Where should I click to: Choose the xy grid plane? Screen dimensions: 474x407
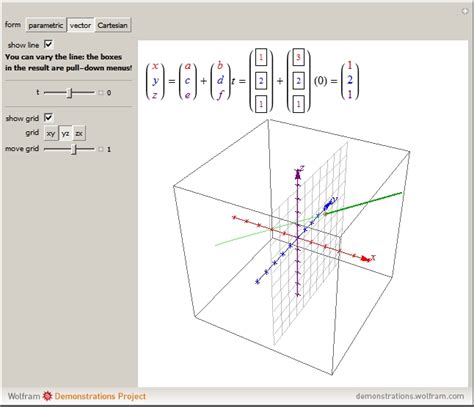pyautogui.click(x=51, y=133)
